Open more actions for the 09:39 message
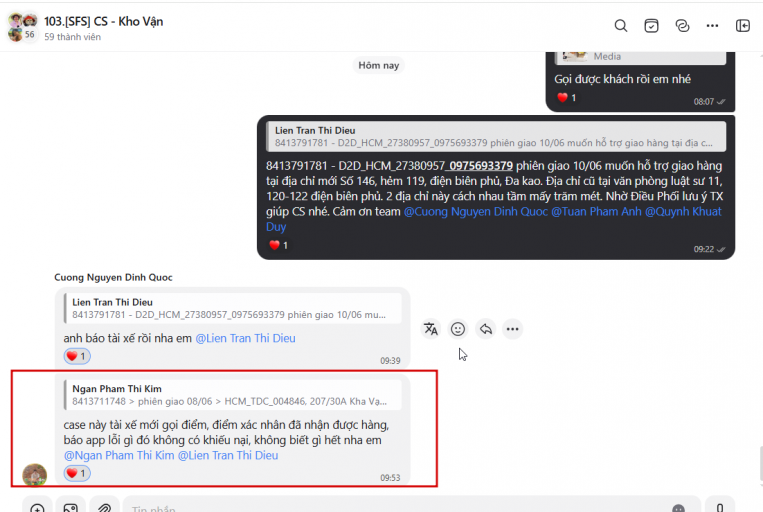This screenshot has width=763, height=512. coord(512,329)
